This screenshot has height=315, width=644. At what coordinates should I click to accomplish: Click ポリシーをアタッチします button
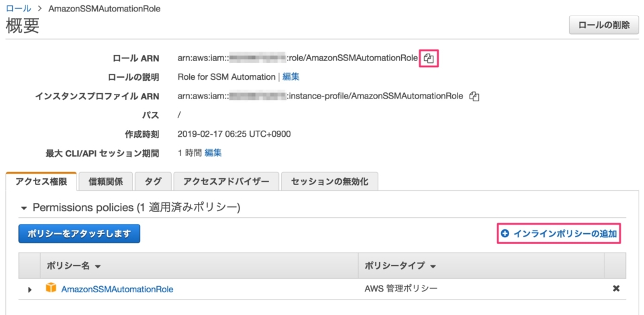pyautogui.click(x=79, y=234)
